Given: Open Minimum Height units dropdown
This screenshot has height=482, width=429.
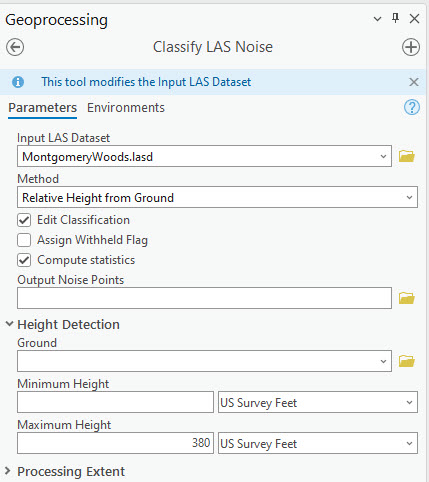Looking at the screenshot, I should tap(318, 402).
